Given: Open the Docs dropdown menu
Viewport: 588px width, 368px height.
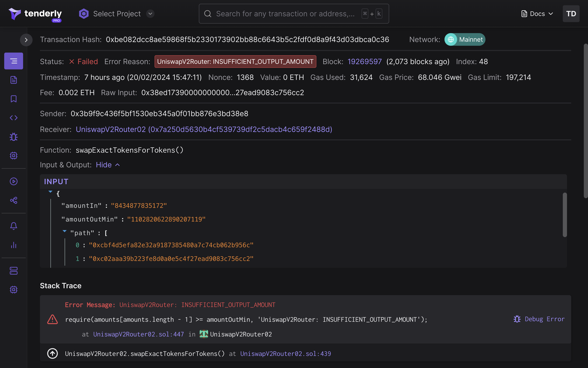Looking at the screenshot, I should 537,14.
